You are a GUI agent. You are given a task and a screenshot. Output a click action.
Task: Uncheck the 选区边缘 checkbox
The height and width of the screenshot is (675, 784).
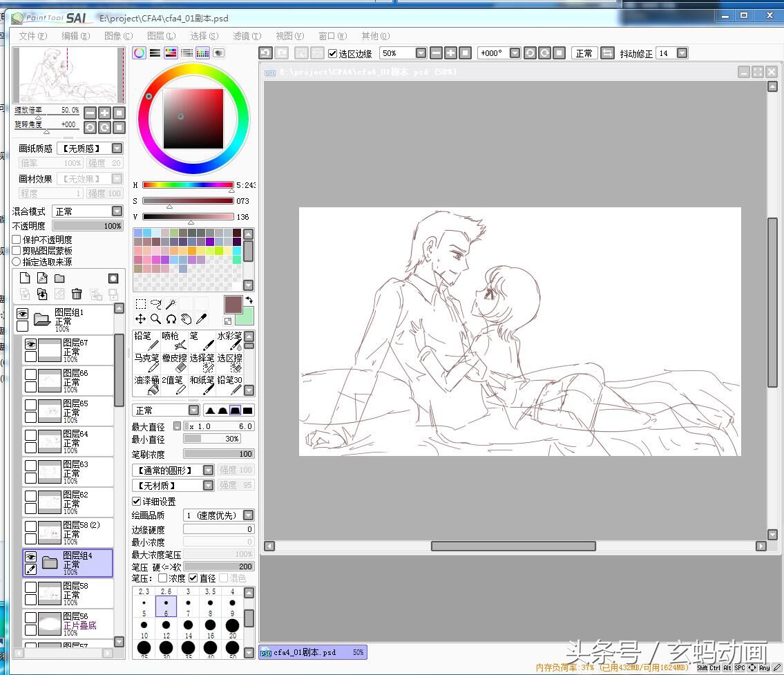(x=332, y=53)
